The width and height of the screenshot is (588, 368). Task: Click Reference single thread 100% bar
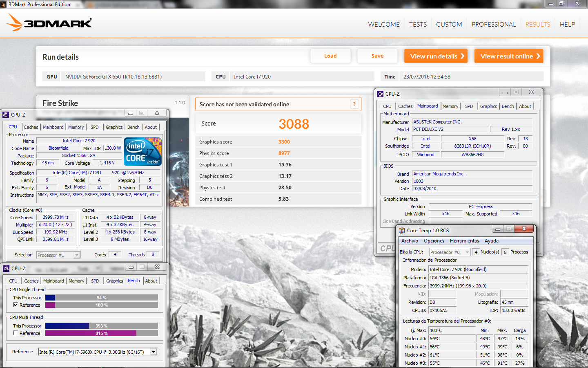pos(102,305)
